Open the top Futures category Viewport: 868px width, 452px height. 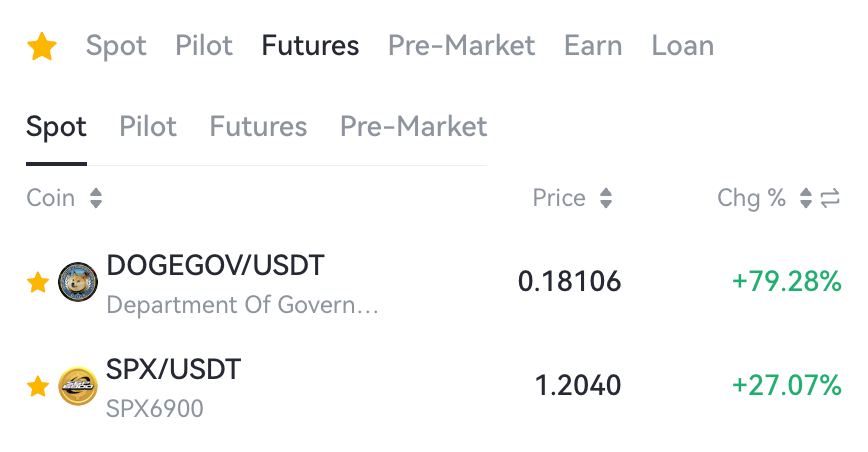pos(310,45)
